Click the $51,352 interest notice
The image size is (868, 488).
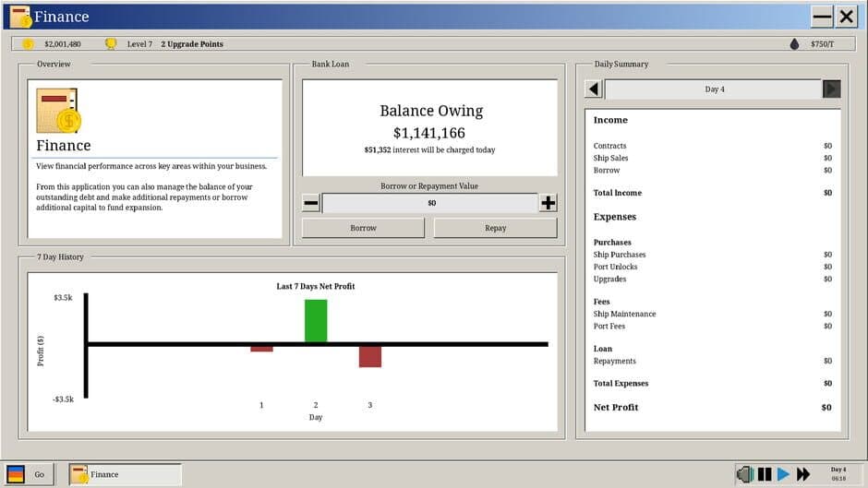pyautogui.click(x=429, y=150)
